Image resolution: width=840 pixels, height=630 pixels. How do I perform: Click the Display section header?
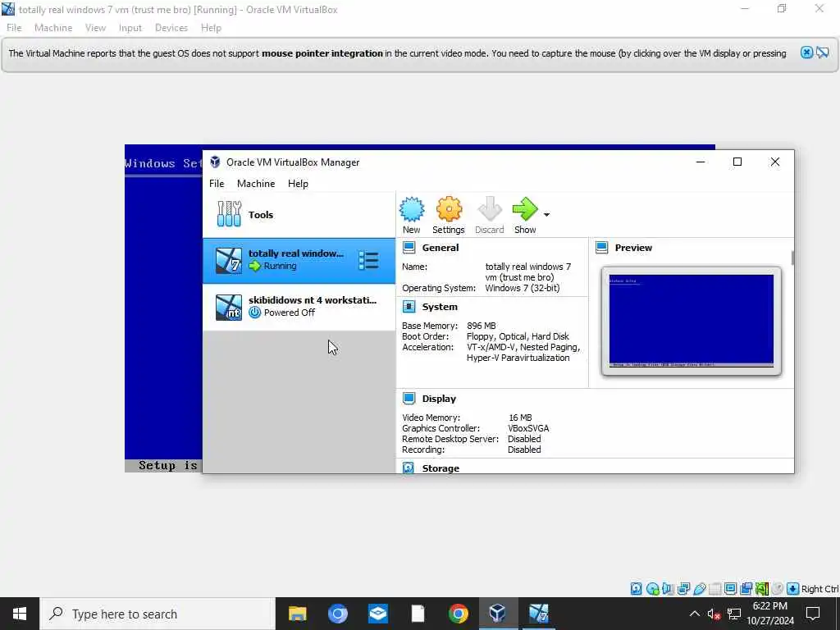pyautogui.click(x=439, y=399)
